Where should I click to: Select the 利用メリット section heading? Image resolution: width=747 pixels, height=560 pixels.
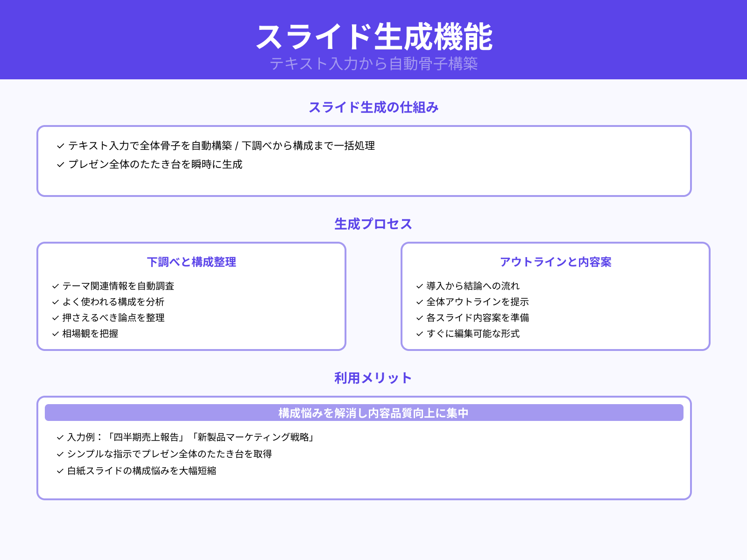[x=373, y=377]
